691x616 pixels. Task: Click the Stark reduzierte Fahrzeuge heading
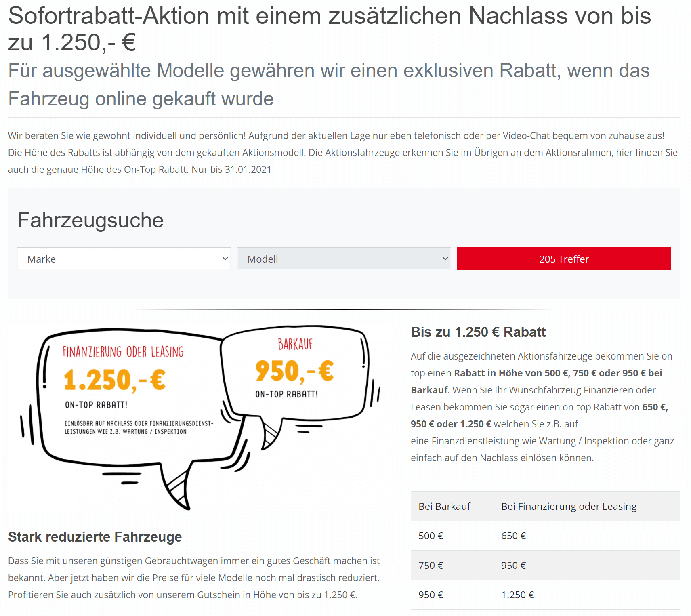coord(95,537)
